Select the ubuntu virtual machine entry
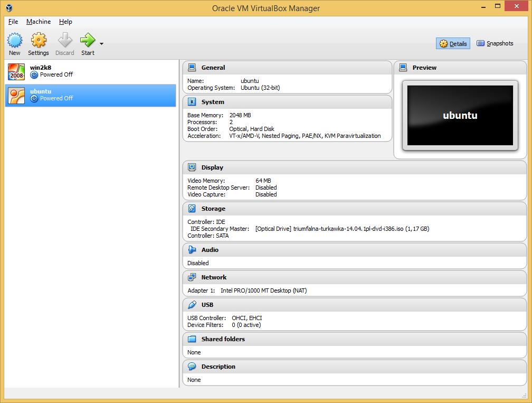This screenshot has height=403, width=532. [x=91, y=96]
